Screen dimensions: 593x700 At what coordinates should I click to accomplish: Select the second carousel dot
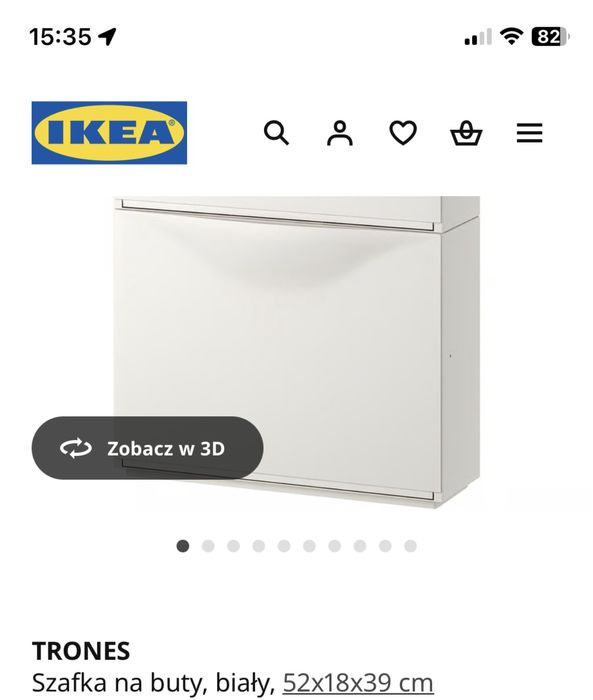pyautogui.click(x=208, y=546)
